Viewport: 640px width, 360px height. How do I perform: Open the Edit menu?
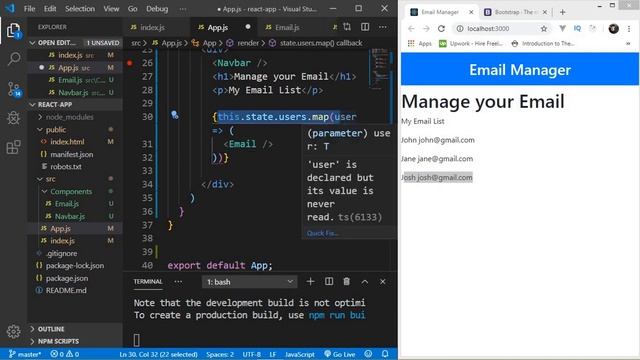click(x=50, y=9)
